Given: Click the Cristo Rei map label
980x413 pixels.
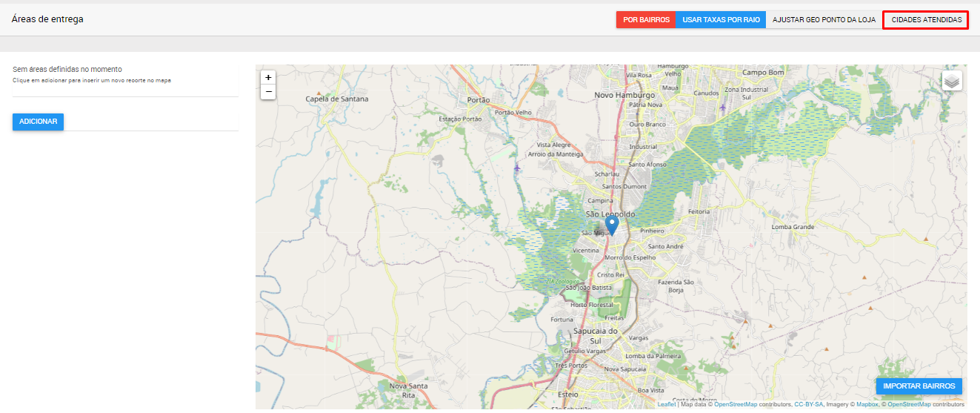Looking at the screenshot, I should pyautogui.click(x=611, y=274).
